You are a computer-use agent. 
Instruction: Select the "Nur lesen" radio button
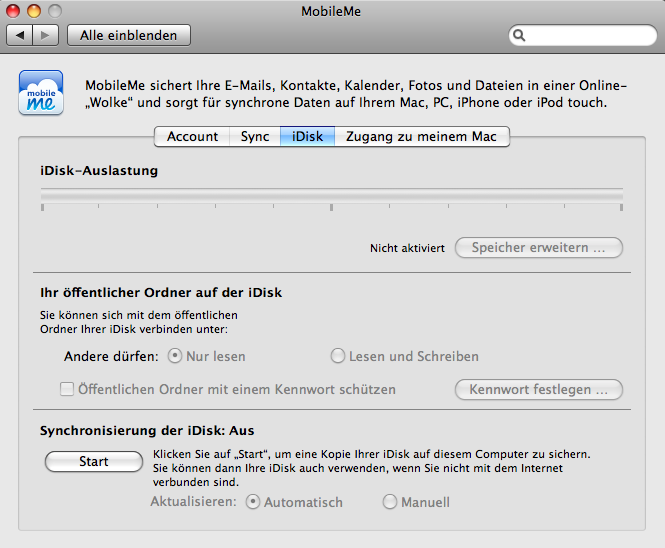[175, 356]
